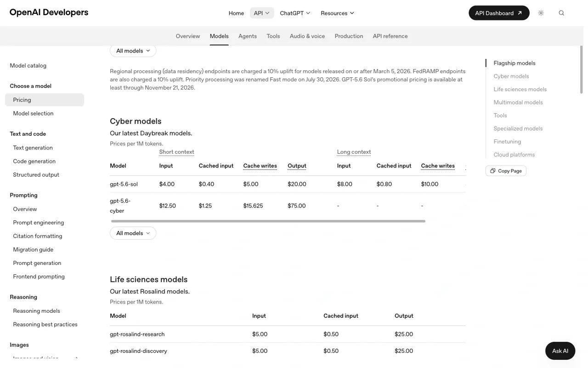
Task: Open Text generation in the sidebar
Action: [x=33, y=148]
